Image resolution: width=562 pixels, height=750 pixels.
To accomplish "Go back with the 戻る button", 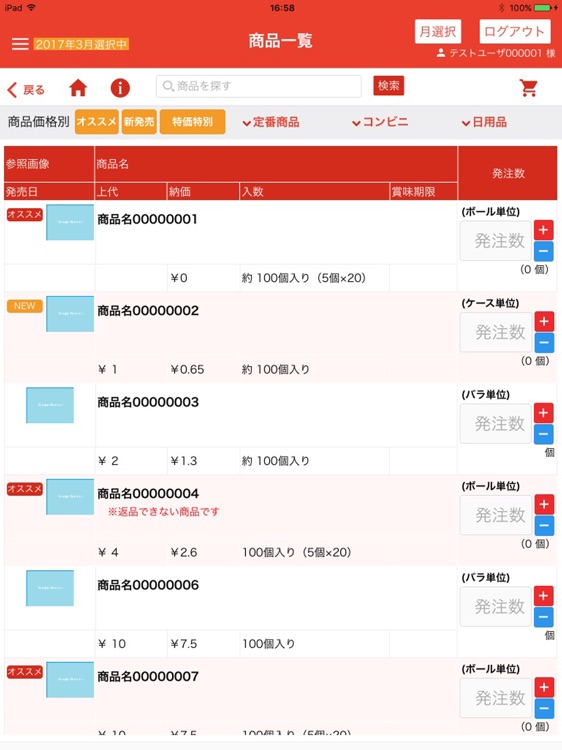I will click(26, 89).
